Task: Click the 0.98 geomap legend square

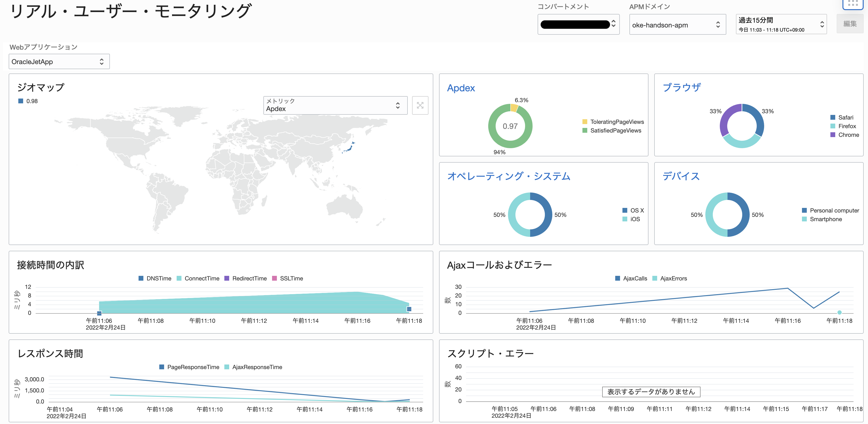Action: pyautogui.click(x=20, y=101)
